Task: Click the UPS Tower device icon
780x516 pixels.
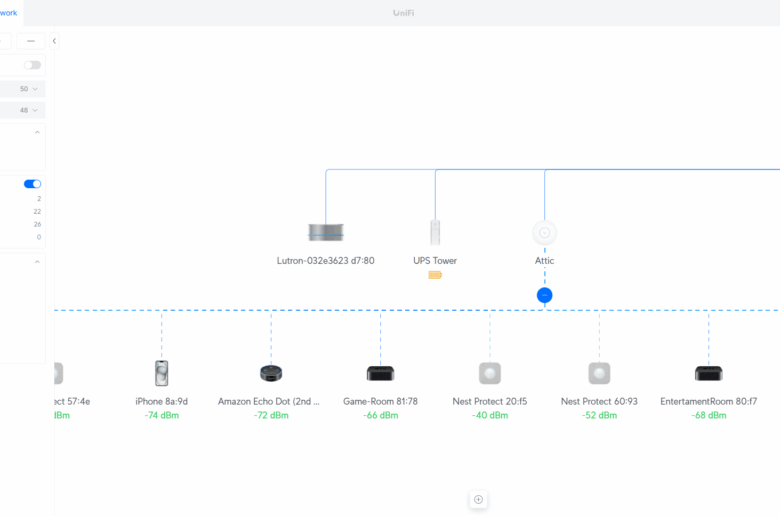Action: click(435, 232)
